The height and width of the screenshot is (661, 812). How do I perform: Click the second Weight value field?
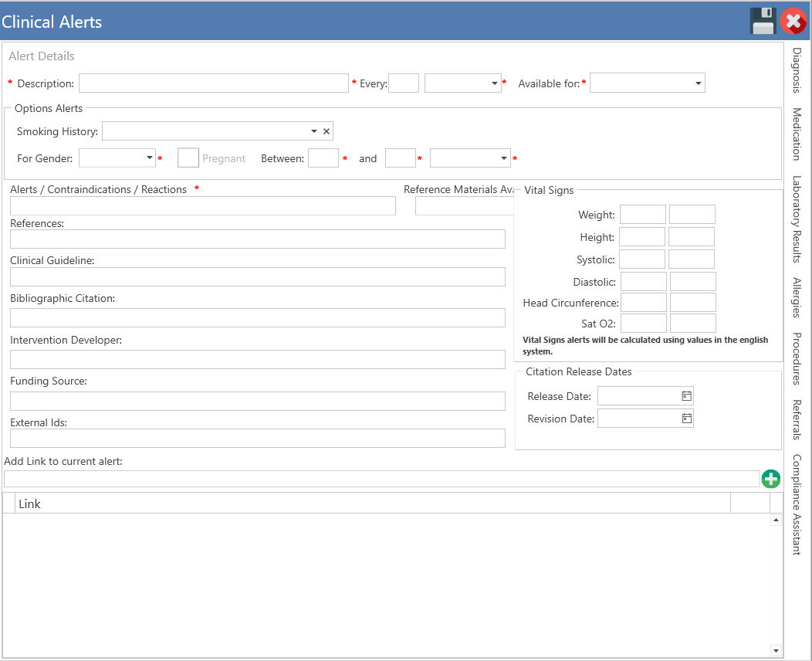692,214
